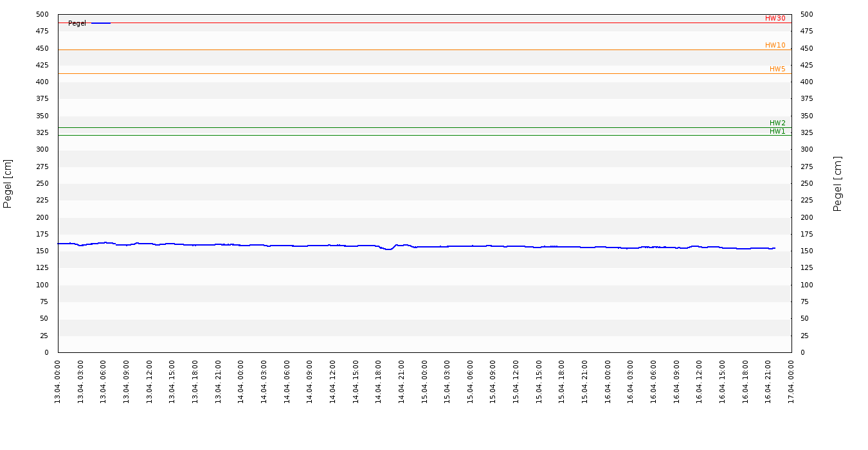Image resolution: width=868 pixels, height=450 pixels.
Task: Click the 250 value on right axis
Action: pyautogui.click(x=807, y=184)
